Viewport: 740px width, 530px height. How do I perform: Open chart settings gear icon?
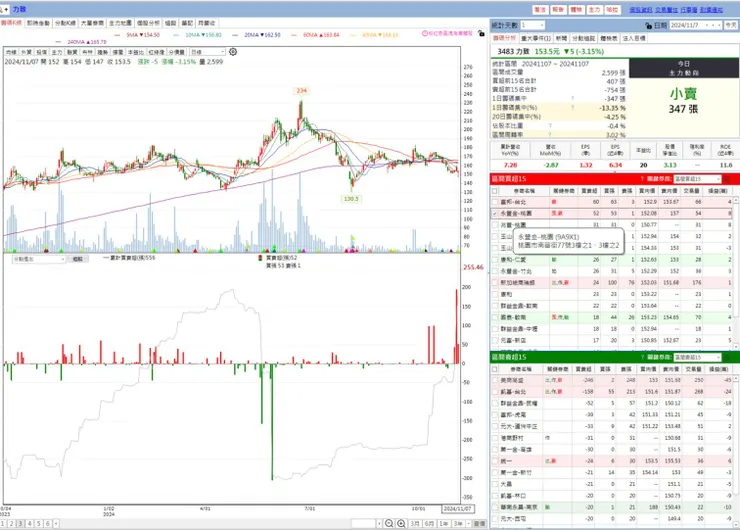[x=233, y=51]
